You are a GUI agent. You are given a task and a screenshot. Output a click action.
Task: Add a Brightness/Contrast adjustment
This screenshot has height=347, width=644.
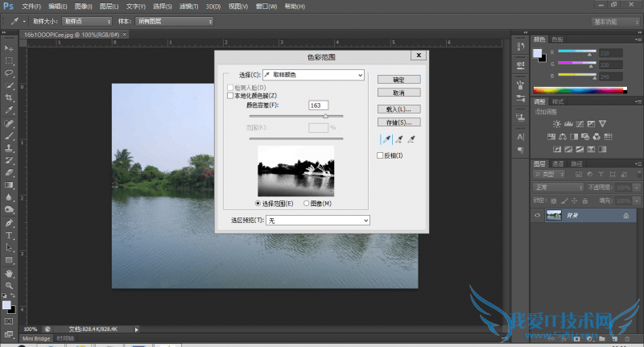click(x=556, y=123)
